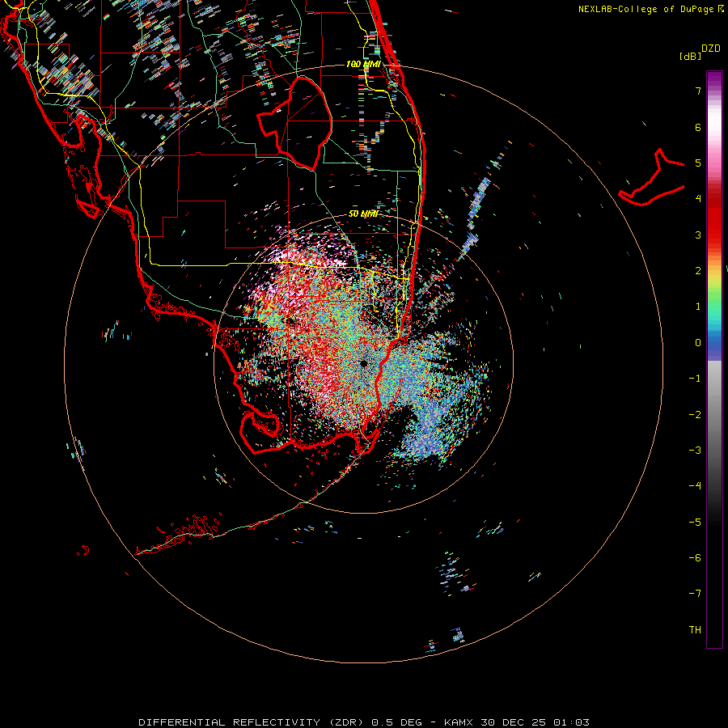The width and height of the screenshot is (728, 728).
Task: Click the TH threshold label on colorbar
Action: (x=695, y=630)
